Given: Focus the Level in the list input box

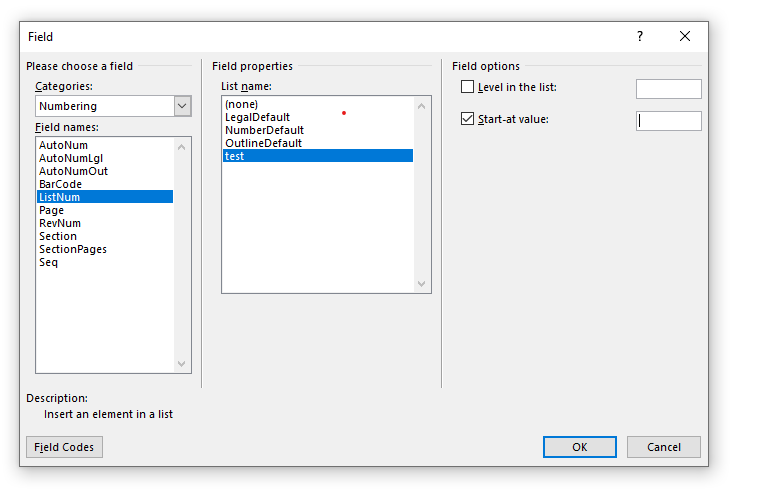Looking at the screenshot, I should (669, 89).
